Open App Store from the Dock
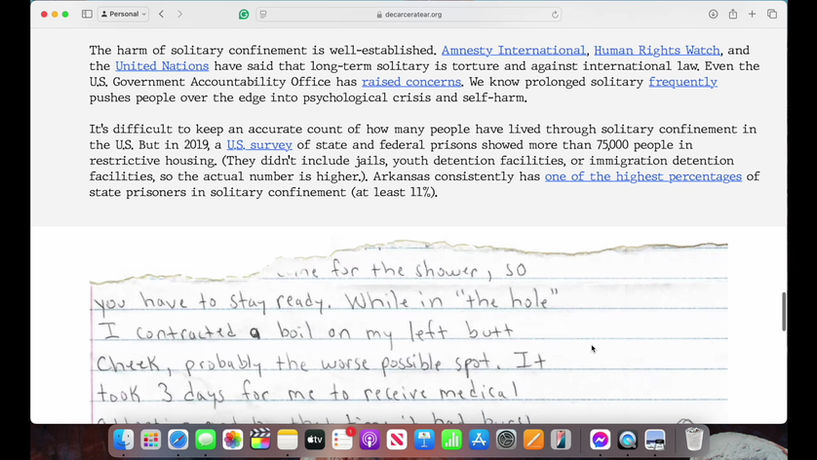 479,440
